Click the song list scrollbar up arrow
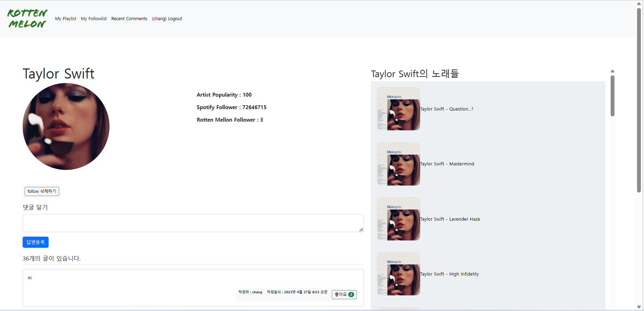The height and width of the screenshot is (311, 644). [x=612, y=71]
